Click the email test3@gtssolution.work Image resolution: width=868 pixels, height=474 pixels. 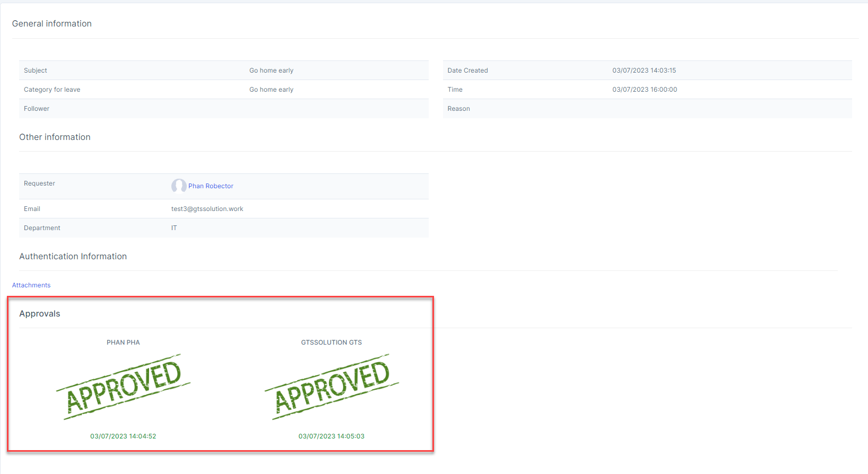click(207, 209)
